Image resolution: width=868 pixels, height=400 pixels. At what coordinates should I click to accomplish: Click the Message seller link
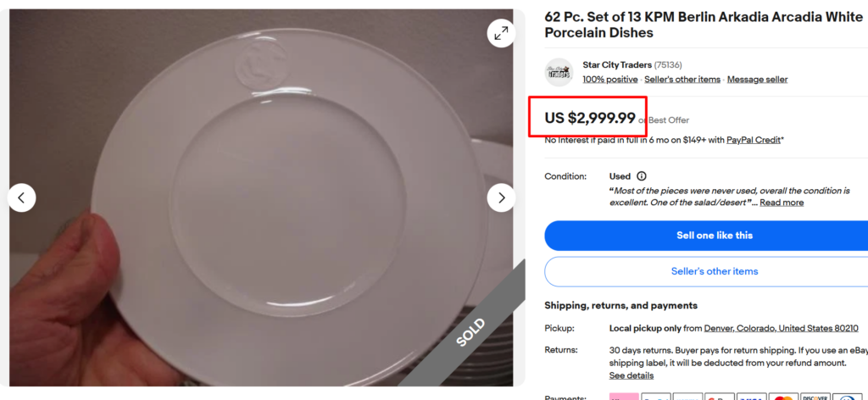[x=757, y=80]
